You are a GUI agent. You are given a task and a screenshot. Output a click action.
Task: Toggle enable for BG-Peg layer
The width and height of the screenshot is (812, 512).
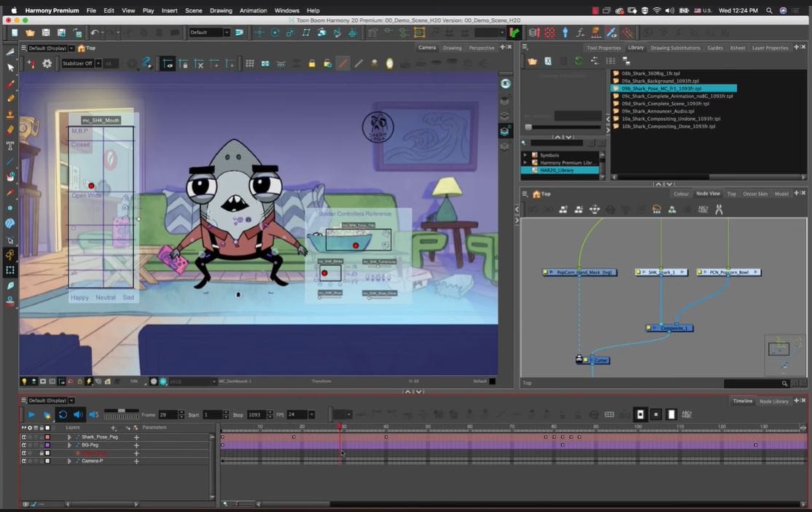click(x=23, y=445)
